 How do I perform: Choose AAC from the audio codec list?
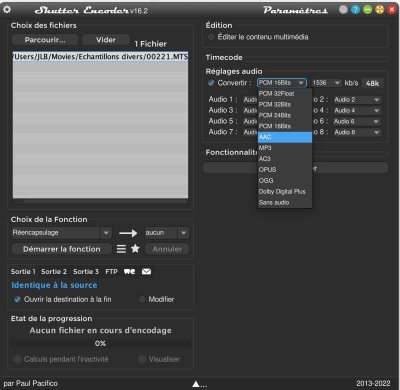tap(285, 137)
